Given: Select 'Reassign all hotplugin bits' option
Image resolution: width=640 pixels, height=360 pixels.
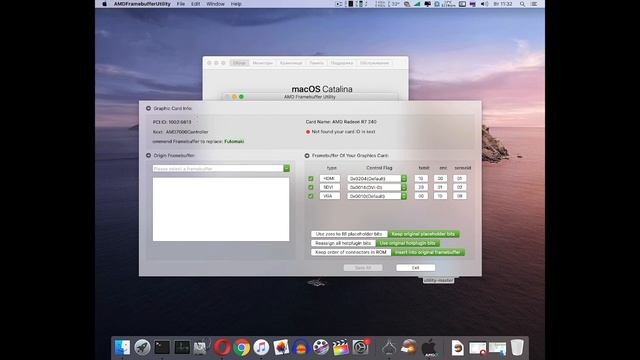Looking at the screenshot, I should [343, 243].
